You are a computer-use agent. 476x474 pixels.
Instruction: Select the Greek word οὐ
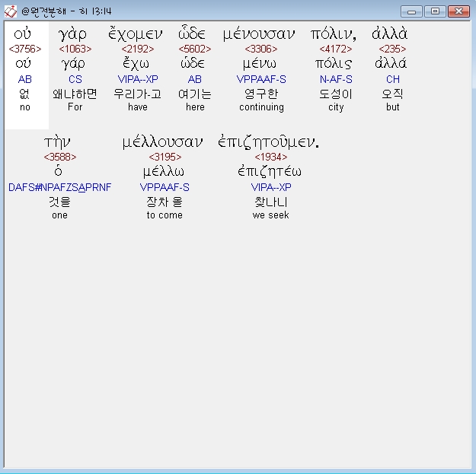pyautogui.click(x=22, y=34)
